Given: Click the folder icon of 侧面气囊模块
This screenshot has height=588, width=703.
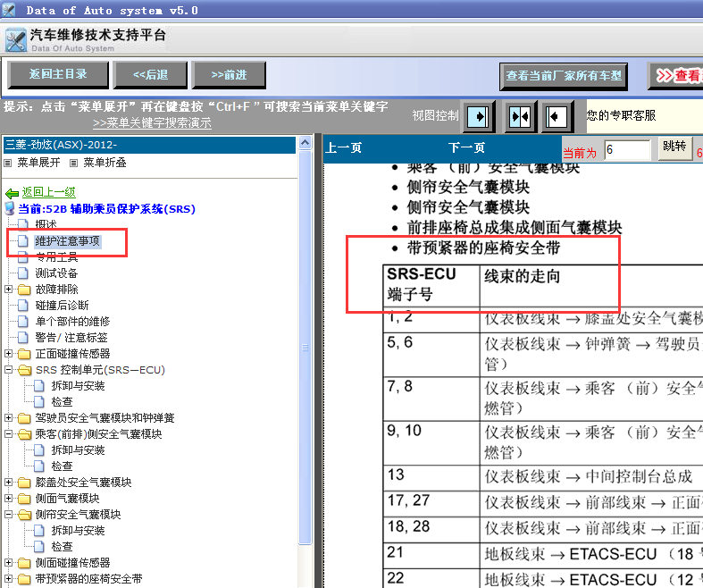Looking at the screenshot, I should (x=24, y=499).
